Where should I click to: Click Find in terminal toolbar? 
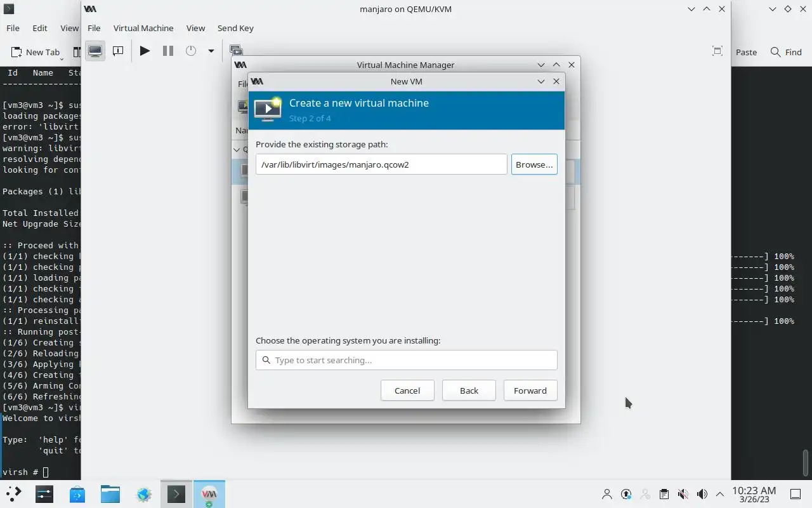point(786,52)
